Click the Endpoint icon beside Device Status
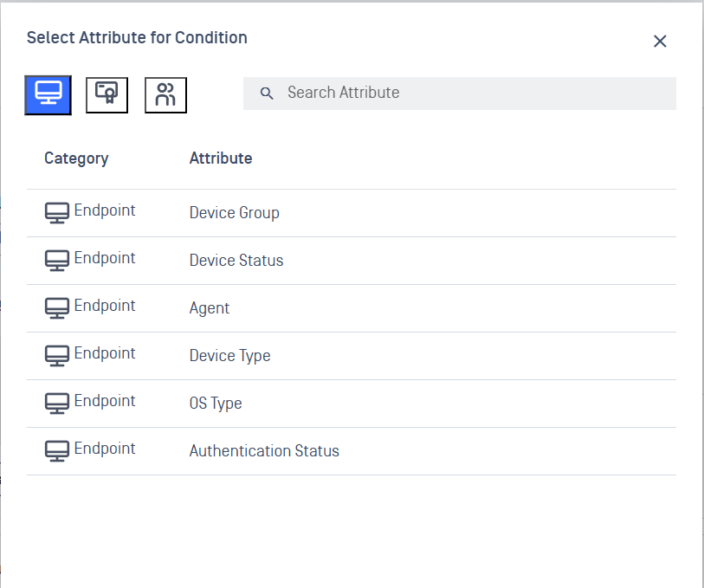 [x=56, y=260]
